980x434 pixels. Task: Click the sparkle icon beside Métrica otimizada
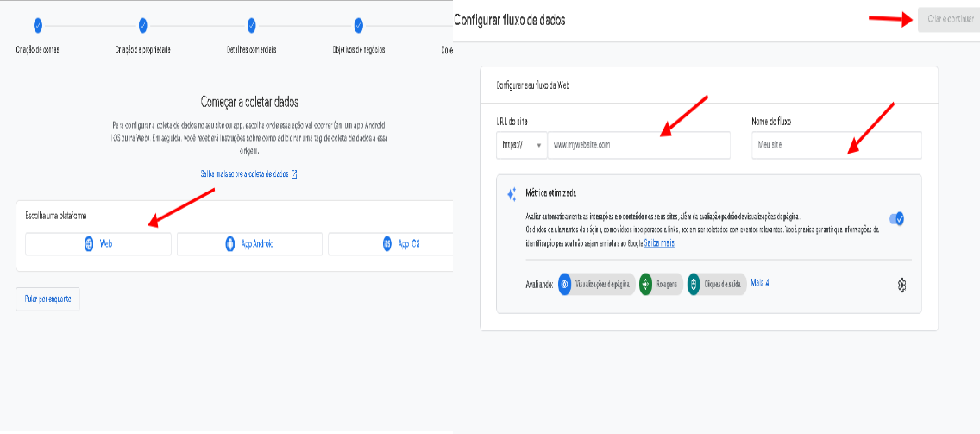512,194
